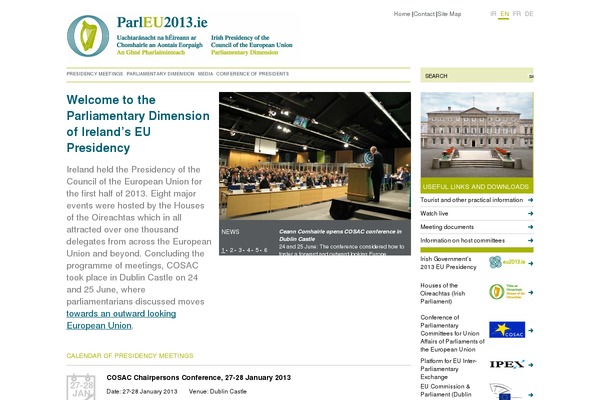Click the conference hall news photo
The width and height of the screenshot is (600, 400).
click(x=315, y=156)
